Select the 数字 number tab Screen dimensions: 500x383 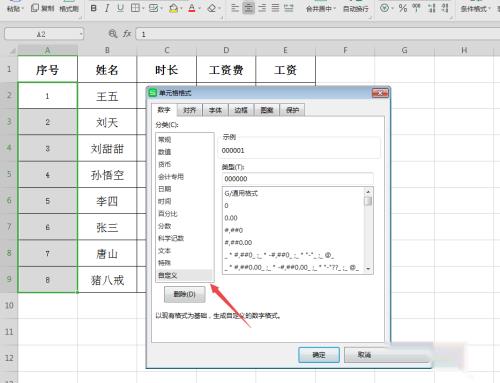pos(164,110)
